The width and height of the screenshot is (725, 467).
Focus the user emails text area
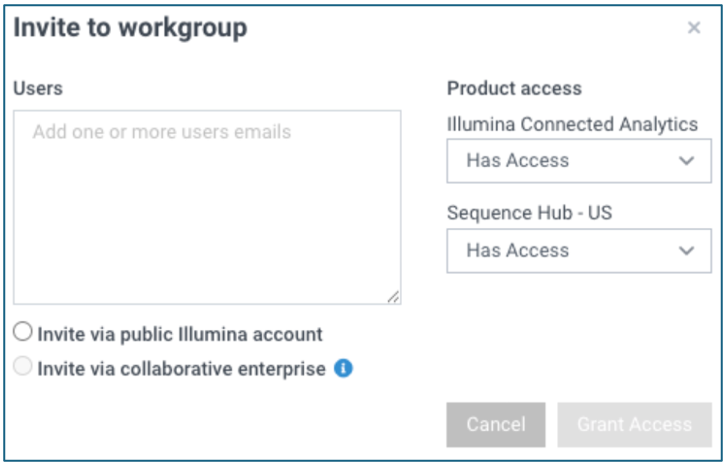point(207,207)
